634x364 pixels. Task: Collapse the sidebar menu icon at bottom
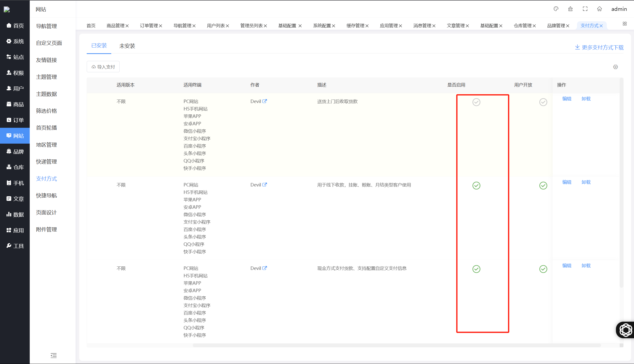54,355
